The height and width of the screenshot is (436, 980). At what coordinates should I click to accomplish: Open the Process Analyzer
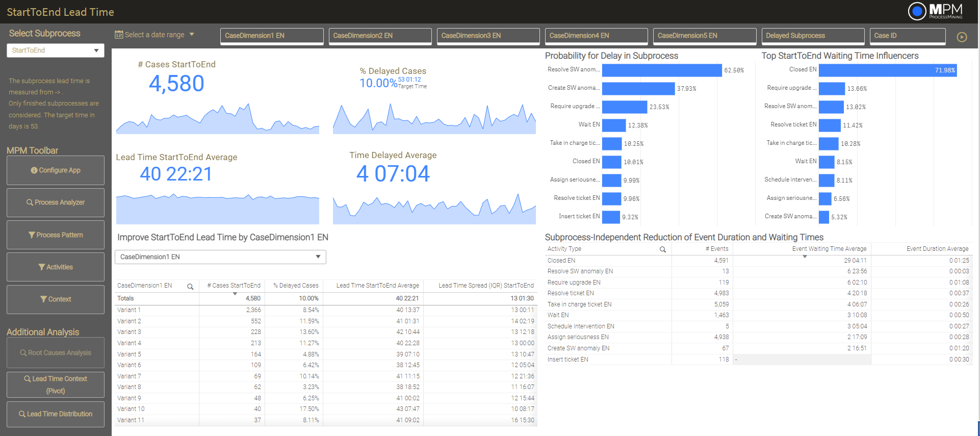pos(56,202)
